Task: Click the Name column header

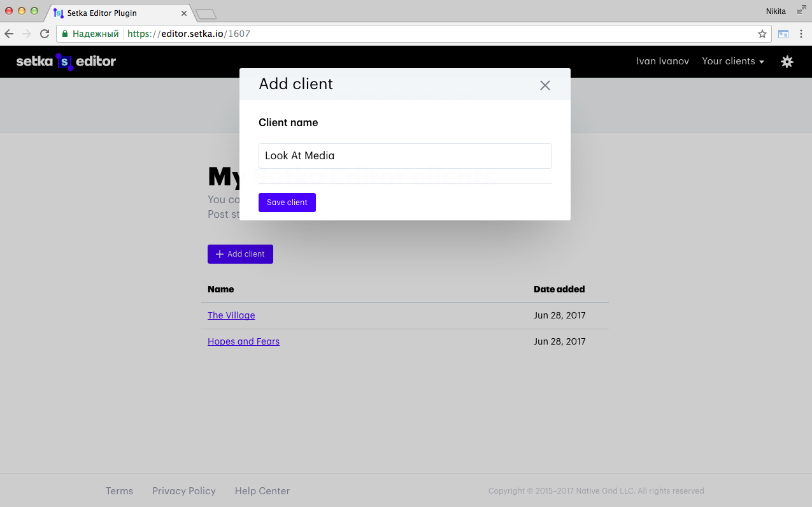Action: 221,289
